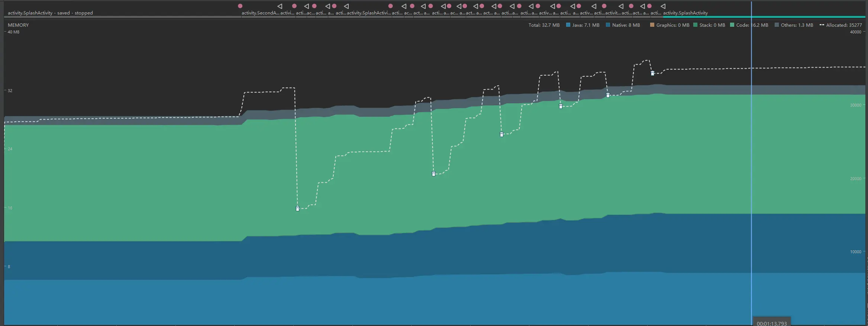Click the Allocated: 35277 legend entry
868x326 pixels.
(x=841, y=25)
